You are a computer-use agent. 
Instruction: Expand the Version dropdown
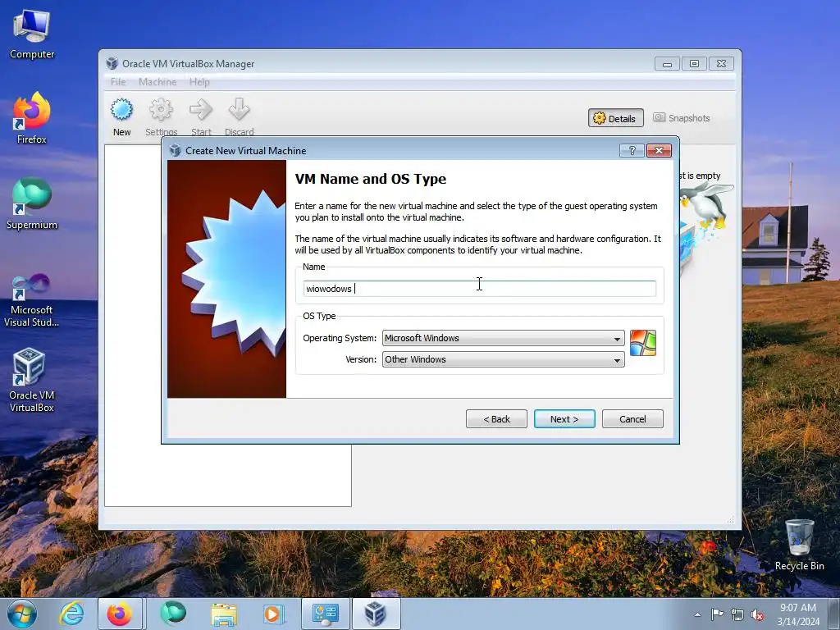503,359
